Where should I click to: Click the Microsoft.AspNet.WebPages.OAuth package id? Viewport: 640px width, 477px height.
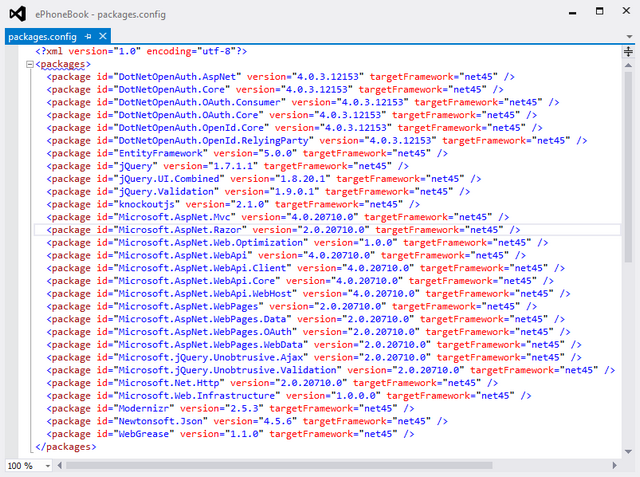point(205,332)
